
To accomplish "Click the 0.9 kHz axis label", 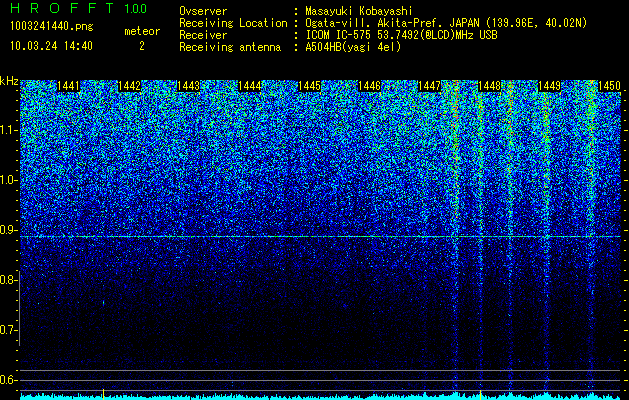I will (7, 230).
